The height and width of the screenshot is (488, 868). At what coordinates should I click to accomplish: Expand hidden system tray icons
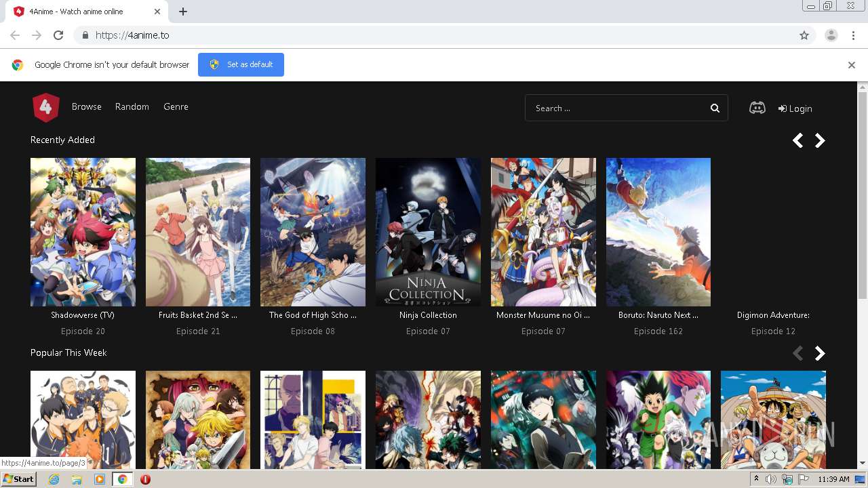coord(756,479)
